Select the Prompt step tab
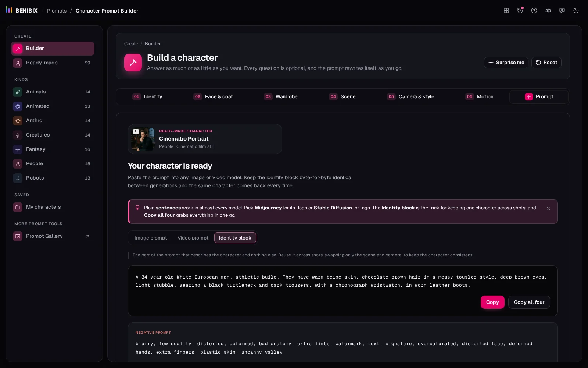 coord(539,97)
